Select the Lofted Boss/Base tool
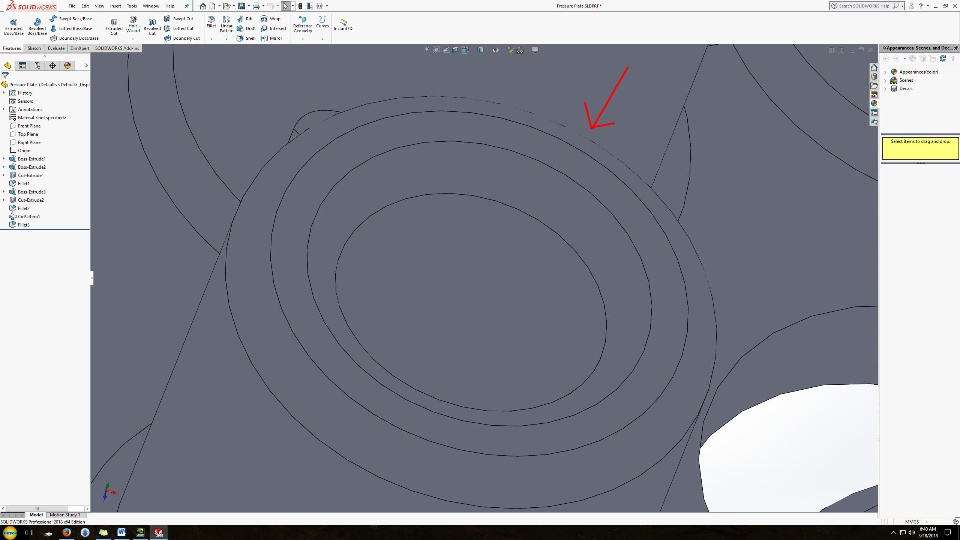 [x=71, y=28]
